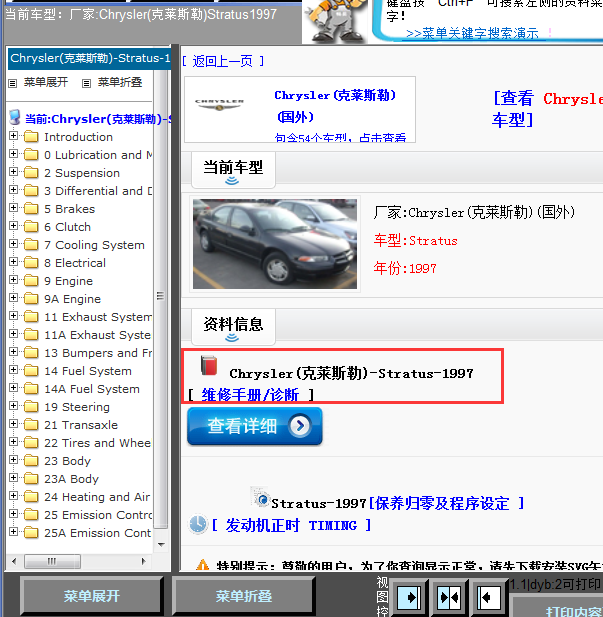Select the 25 Emission Control tree item
603x617 pixels.
(x=98, y=515)
